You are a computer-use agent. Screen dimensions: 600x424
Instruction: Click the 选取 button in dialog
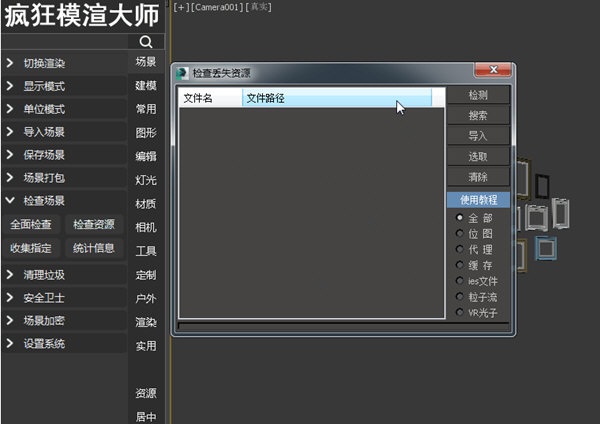tap(478, 157)
